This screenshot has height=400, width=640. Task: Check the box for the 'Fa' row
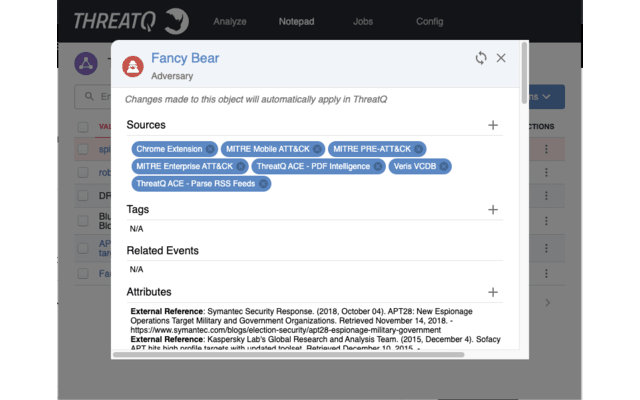[83, 273]
